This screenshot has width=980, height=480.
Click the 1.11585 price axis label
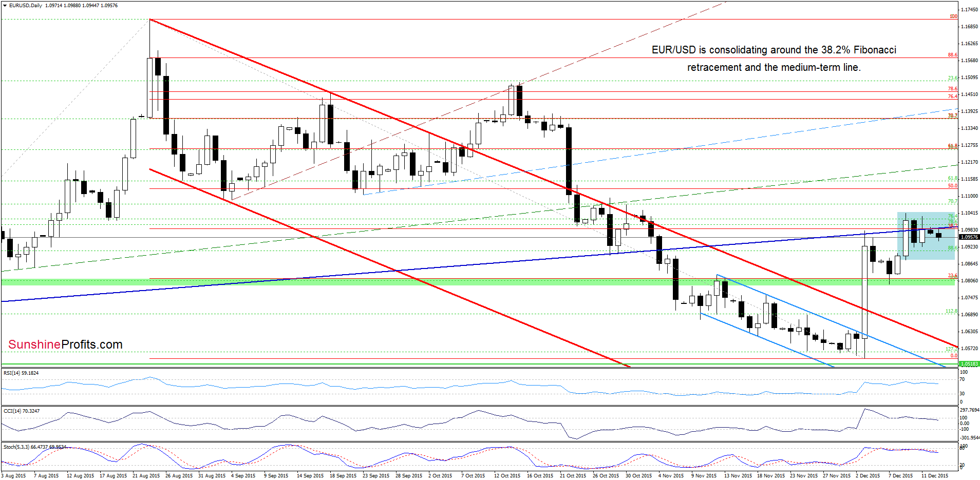[x=969, y=179]
